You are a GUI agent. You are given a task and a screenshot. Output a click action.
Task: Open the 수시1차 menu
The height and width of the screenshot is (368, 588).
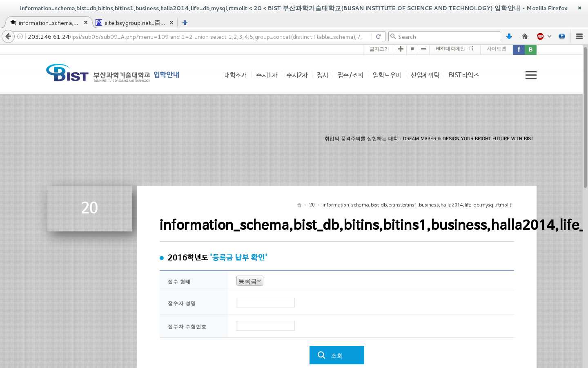pos(267,75)
